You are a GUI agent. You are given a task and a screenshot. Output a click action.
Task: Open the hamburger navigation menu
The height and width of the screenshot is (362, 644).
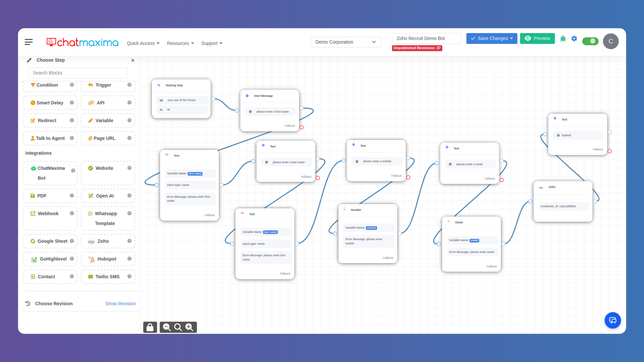(x=29, y=42)
